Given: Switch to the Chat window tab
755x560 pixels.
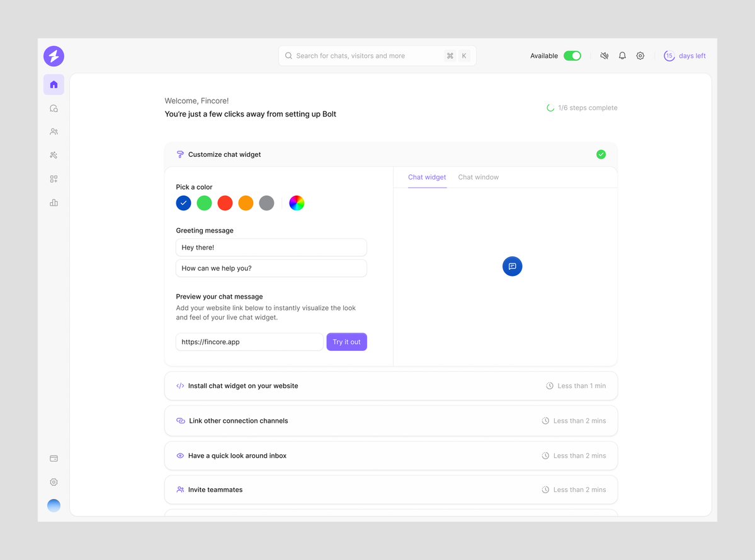Looking at the screenshot, I should point(478,177).
